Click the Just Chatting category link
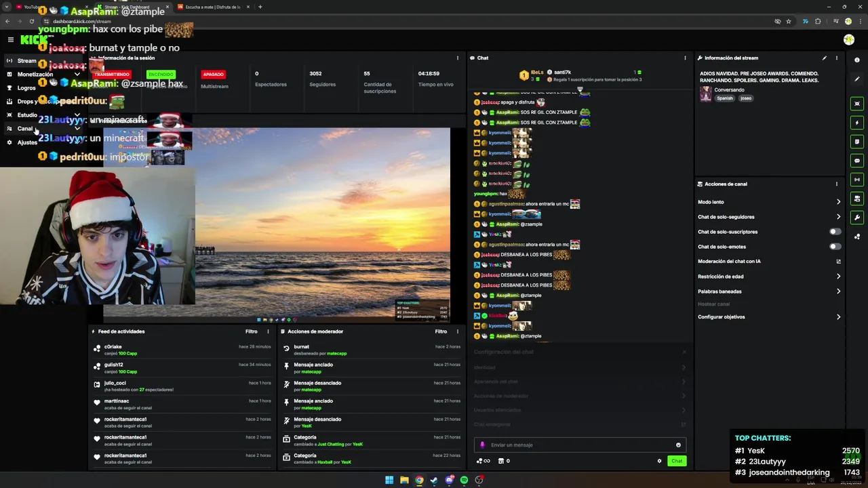868x488 pixels. pyautogui.click(x=331, y=444)
